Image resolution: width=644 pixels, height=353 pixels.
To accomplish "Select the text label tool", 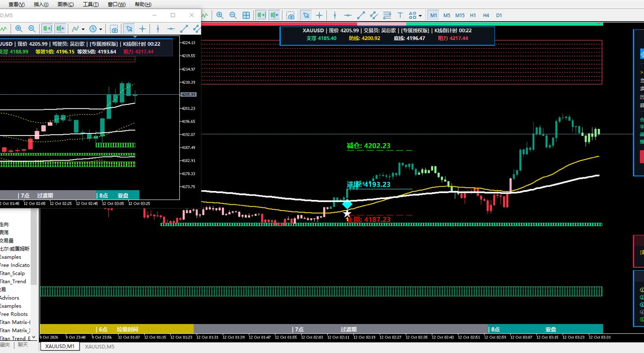I will coord(400,15).
